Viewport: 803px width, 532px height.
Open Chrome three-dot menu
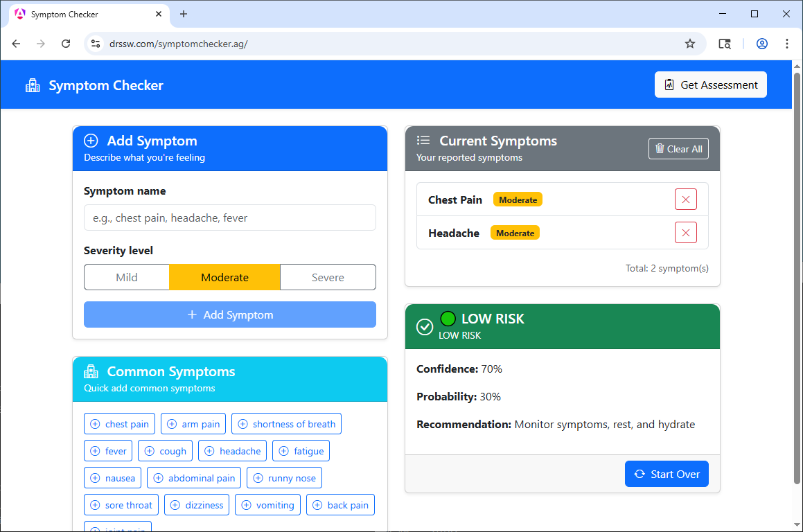click(787, 44)
